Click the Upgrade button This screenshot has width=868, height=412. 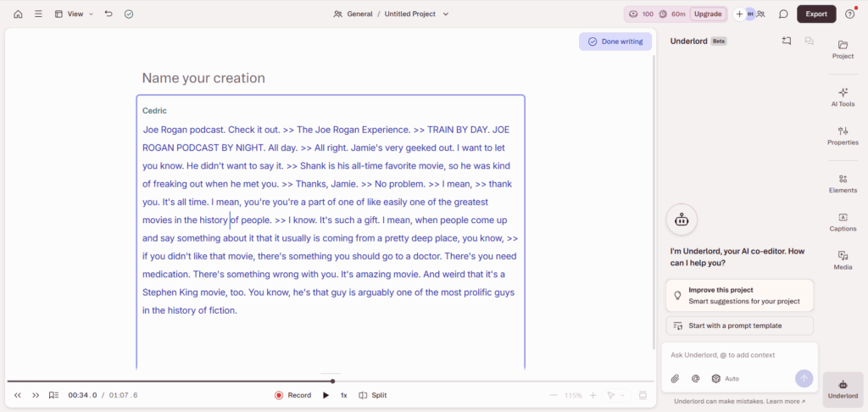(708, 14)
